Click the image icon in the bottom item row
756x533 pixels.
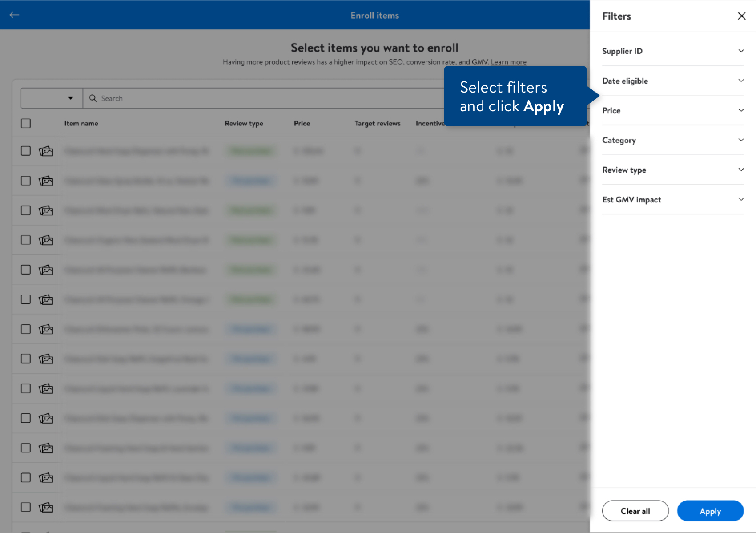tap(46, 507)
